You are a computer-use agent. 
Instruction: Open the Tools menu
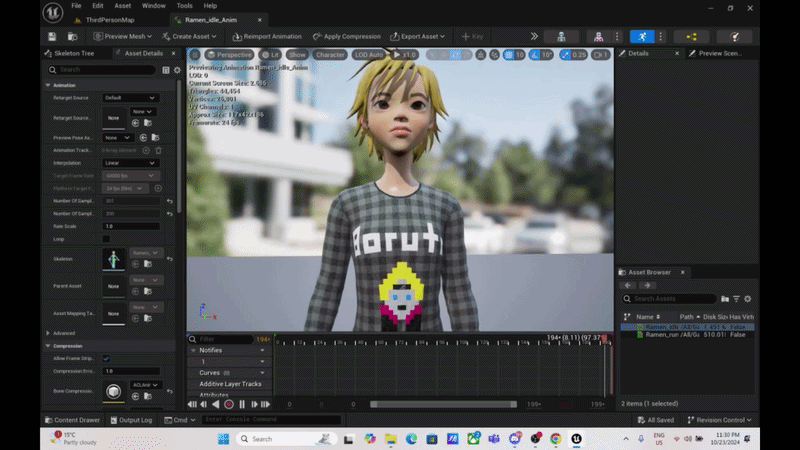tap(184, 6)
